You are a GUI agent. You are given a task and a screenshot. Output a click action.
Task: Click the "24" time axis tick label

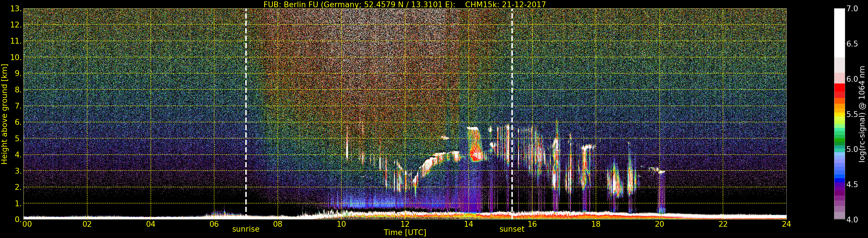(786, 224)
